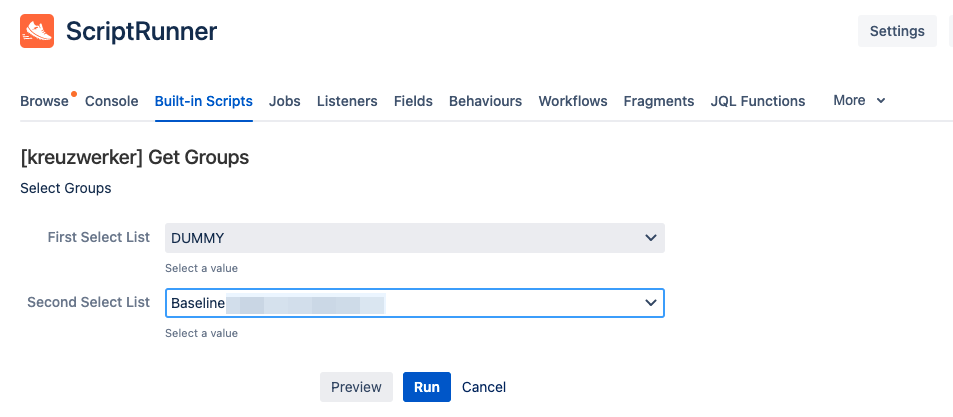The width and height of the screenshot is (953, 417).
Task: Open the First Select List dropdown showing DUMMY
Action: [x=415, y=238]
